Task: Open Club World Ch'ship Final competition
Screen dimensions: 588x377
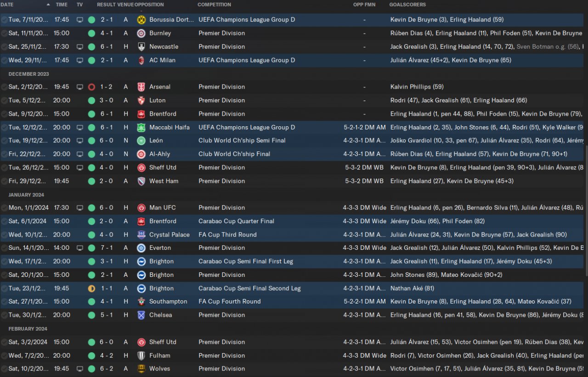Action: point(234,154)
